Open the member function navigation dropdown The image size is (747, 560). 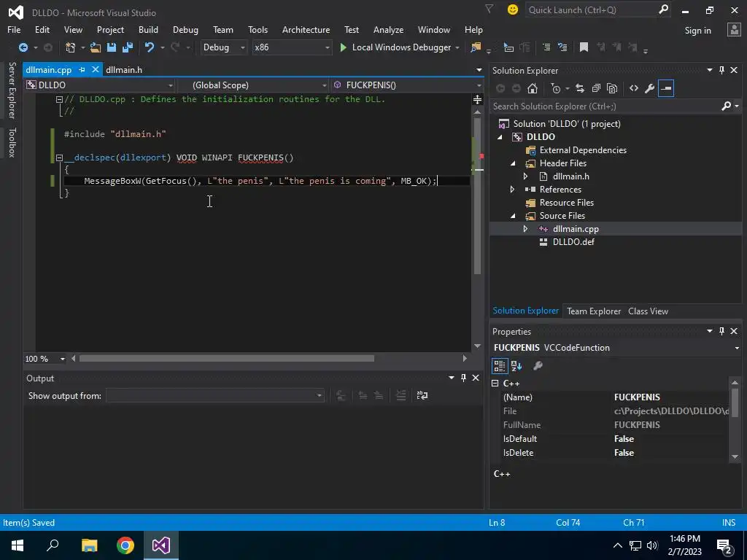coord(408,85)
